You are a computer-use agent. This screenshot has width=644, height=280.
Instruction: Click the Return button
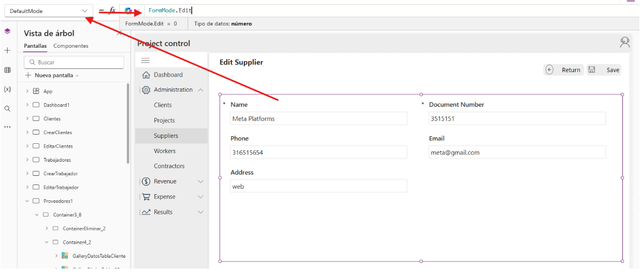tap(563, 70)
